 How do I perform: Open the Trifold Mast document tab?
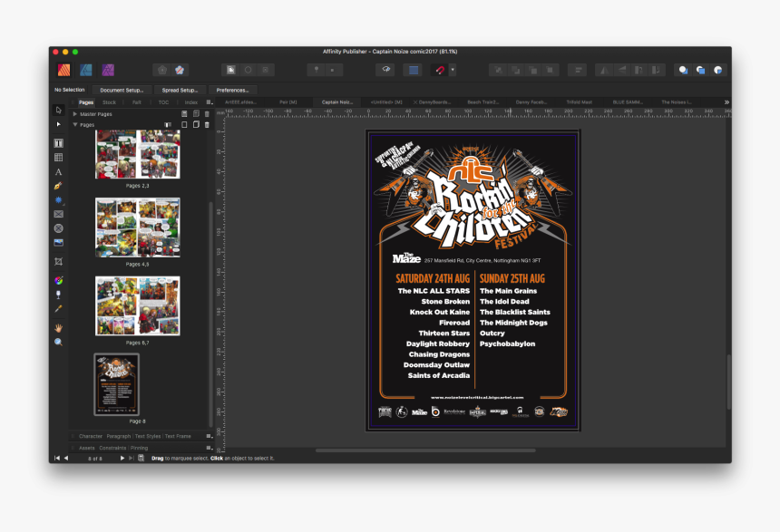(579, 102)
